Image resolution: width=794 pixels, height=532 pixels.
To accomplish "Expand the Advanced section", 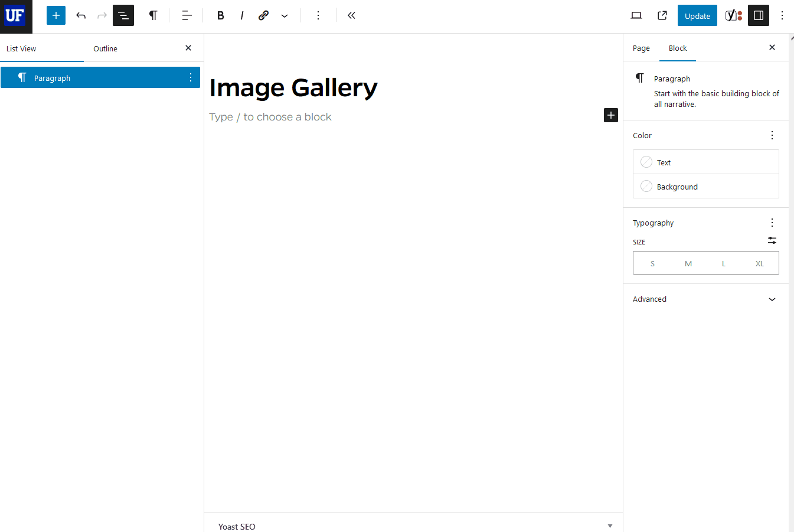I will (704, 299).
